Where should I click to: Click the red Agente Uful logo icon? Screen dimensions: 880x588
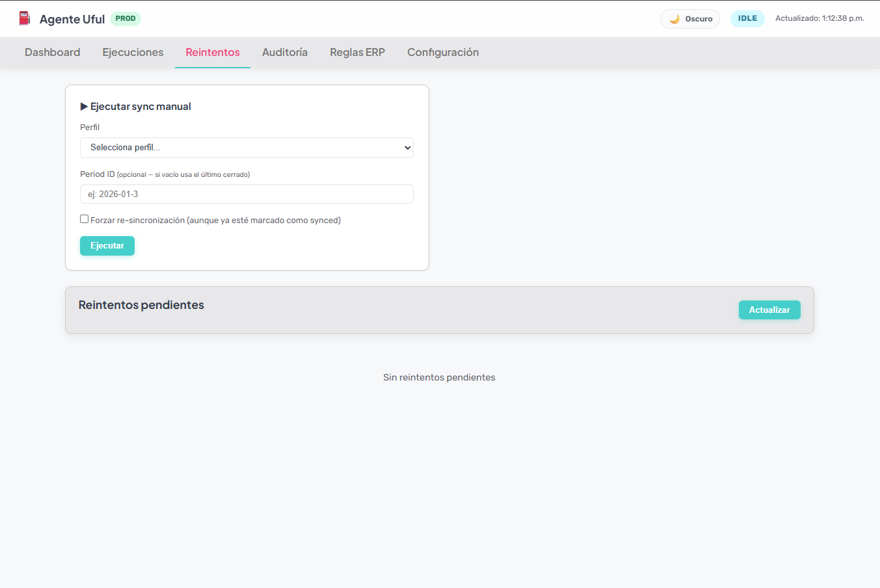point(25,18)
